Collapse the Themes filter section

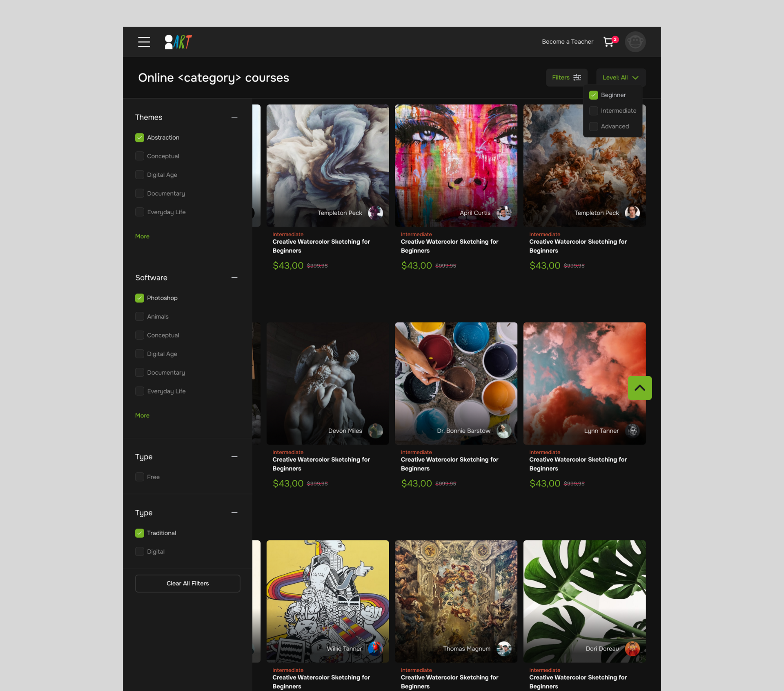click(234, 117)
